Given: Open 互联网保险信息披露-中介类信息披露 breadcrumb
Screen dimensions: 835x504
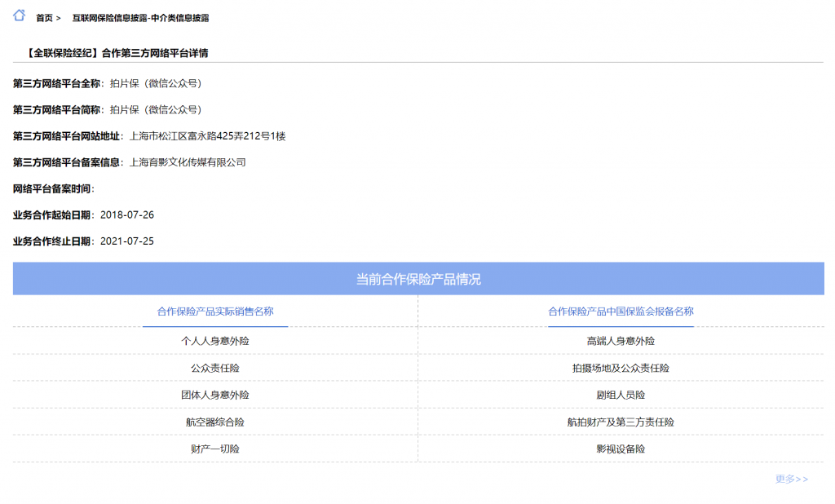Looking at the screenshot, I should (140, 18).
